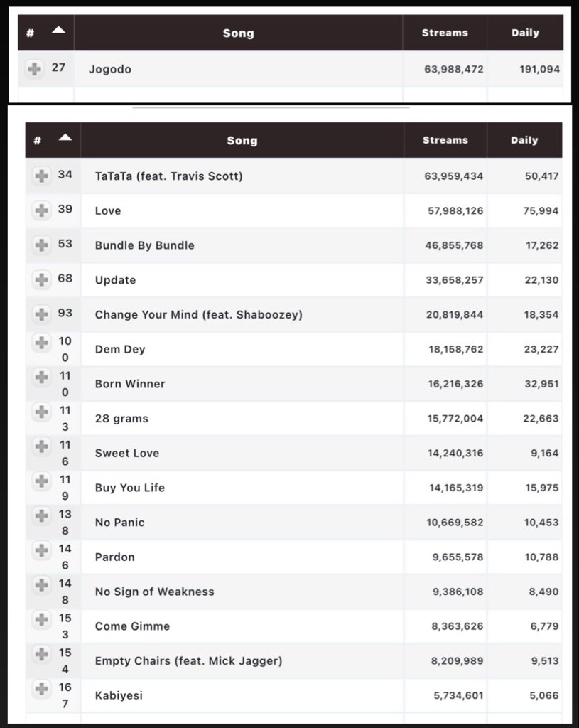Click the plus icon for TaTaTa row
The image size is (579, 728).
pyautogui.click(x=42, y=176)
